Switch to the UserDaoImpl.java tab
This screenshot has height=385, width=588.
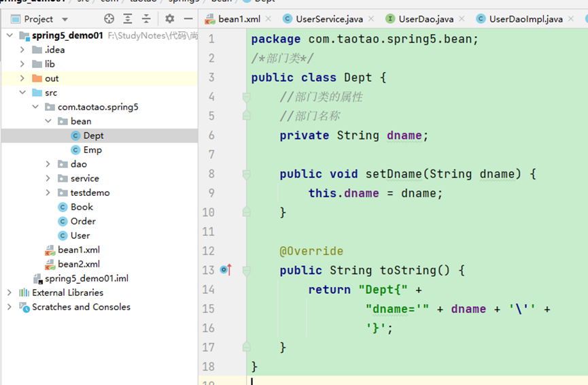pyautogui.click(x=525, y=19)
